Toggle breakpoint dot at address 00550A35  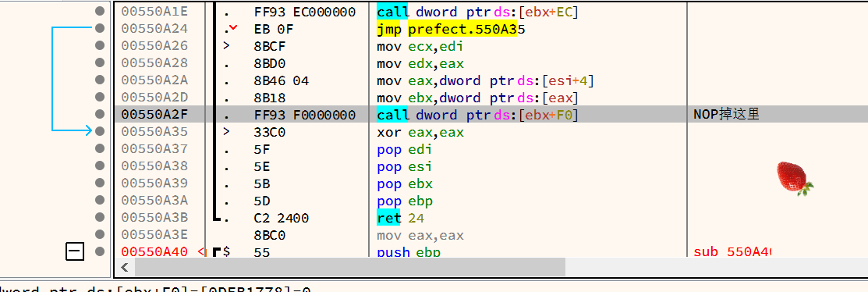click(100, 131)
